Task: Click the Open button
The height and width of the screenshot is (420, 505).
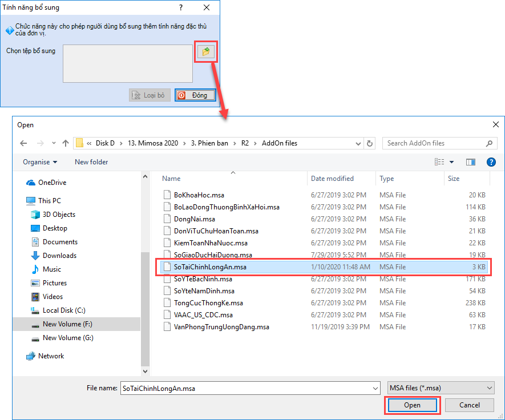Action: click(x=412, y=405)
